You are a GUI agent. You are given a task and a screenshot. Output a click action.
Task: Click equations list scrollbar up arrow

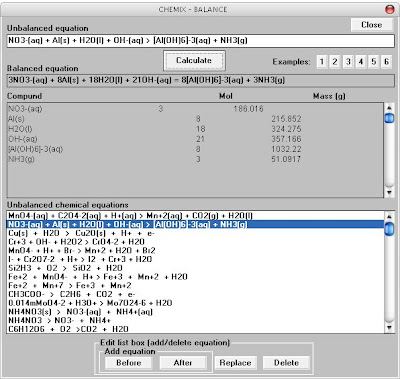[389, 216]
